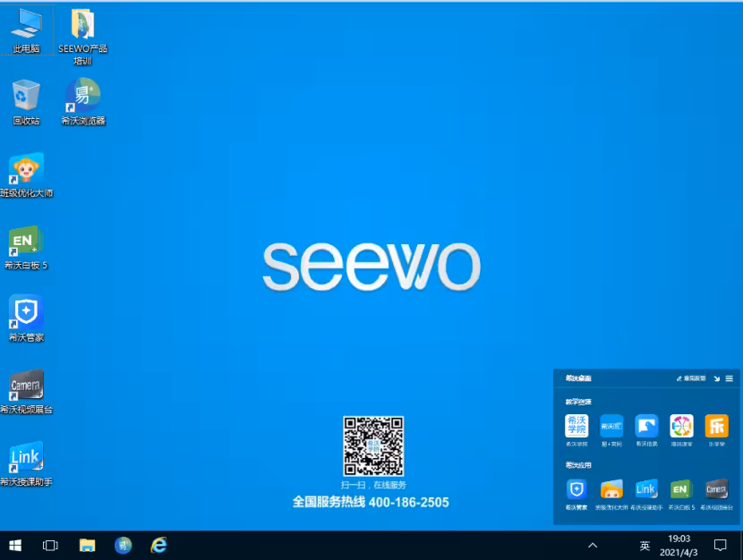Image resolution: width=743 pixels, height=560 pixels.
Task: Open the 希沃桌面 panel hamburger menu
Action: tap(730, 378)
